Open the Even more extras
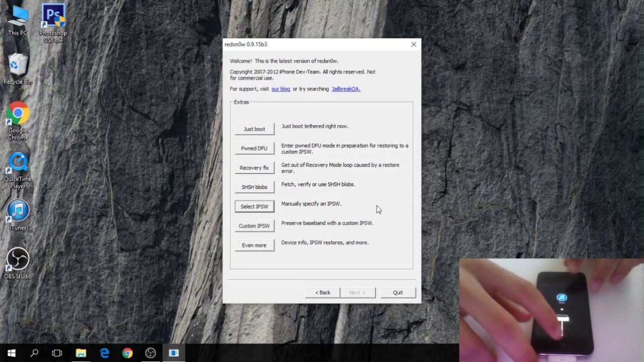 254,245
